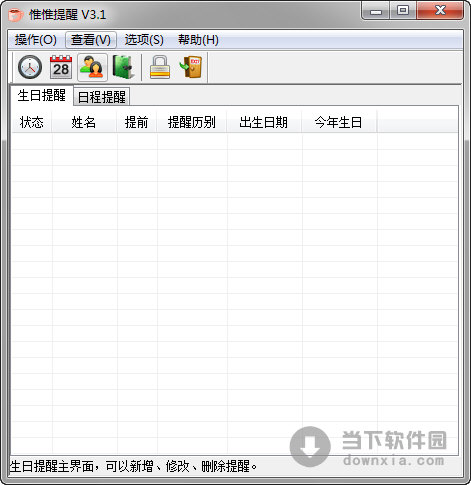This screenshot has width=471, height=485.
Task: Click the green notebook toolbar icon
Action: pyautogui.click(x=123, y=67)
